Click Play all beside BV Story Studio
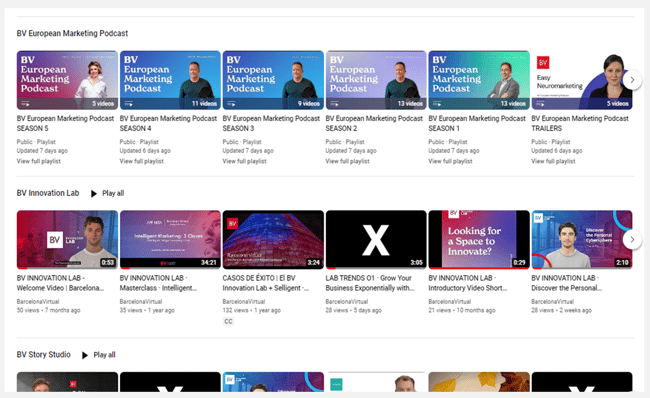 click(99, 355)
